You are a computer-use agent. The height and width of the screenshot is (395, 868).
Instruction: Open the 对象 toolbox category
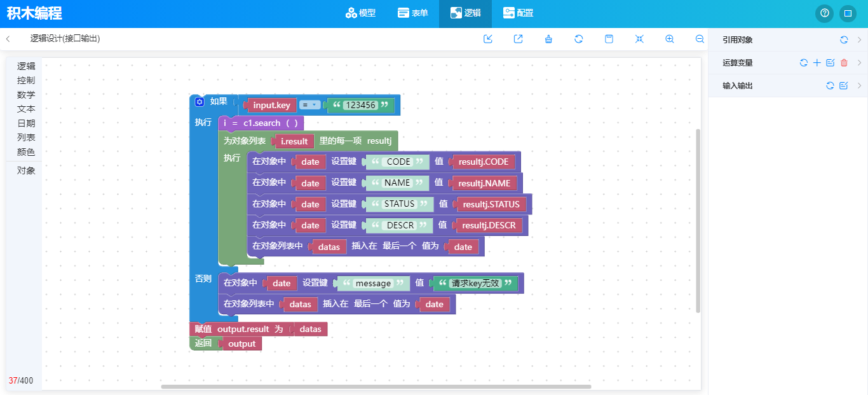26,170
